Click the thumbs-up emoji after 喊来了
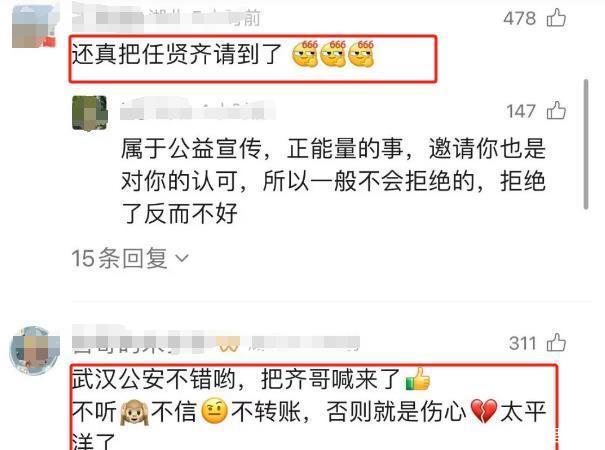Image resolution: width=605 pixels, height=450 pixels. [417, 379]
